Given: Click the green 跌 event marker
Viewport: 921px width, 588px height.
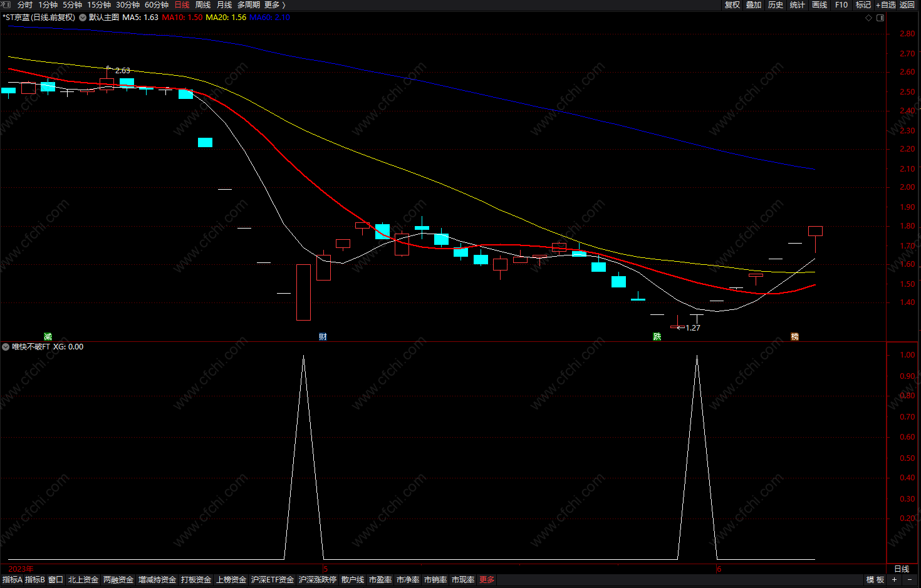Looking at the screenshot, I should (657, 337).
